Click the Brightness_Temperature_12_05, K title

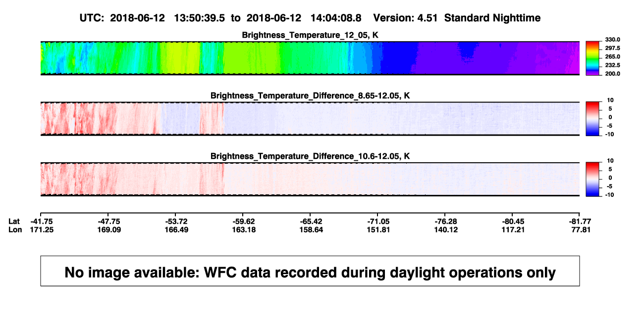[x=310, y=35]
